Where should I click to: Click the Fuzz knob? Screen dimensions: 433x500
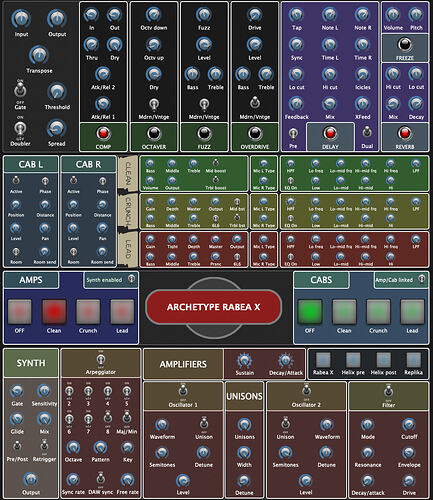click(x=204, y=15)
